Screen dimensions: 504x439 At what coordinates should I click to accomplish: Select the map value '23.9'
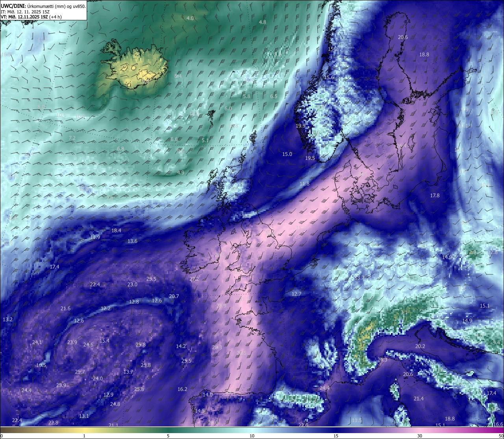pos(72,343)
